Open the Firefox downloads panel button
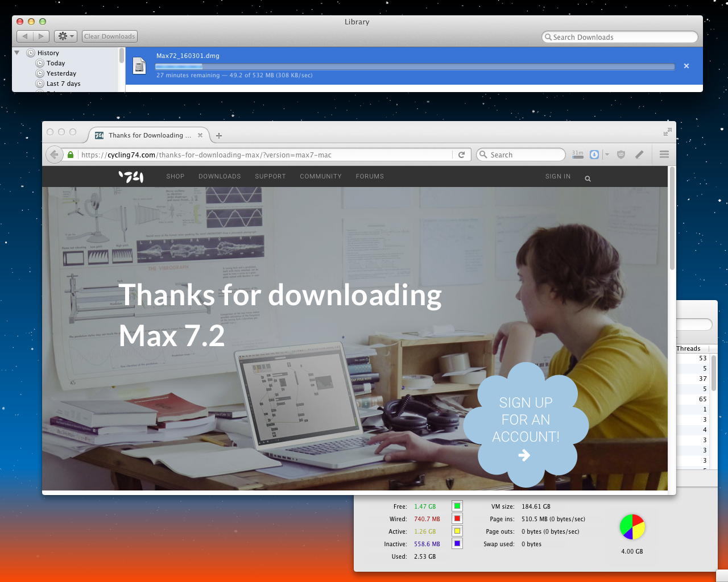The width and height of the screenshot is (728, 582). pos(594,155)
